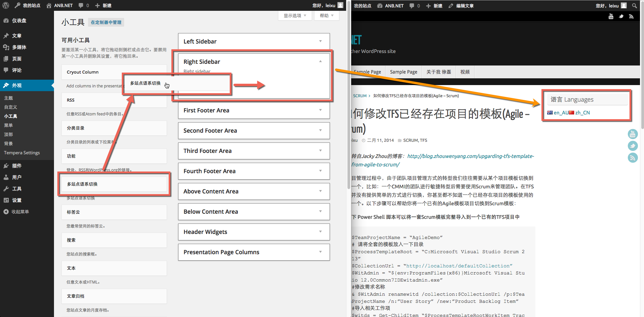The height and width of the screenshot is (317, 644).
Task: Open Header (顶部) submenu item
Action: 8,134
